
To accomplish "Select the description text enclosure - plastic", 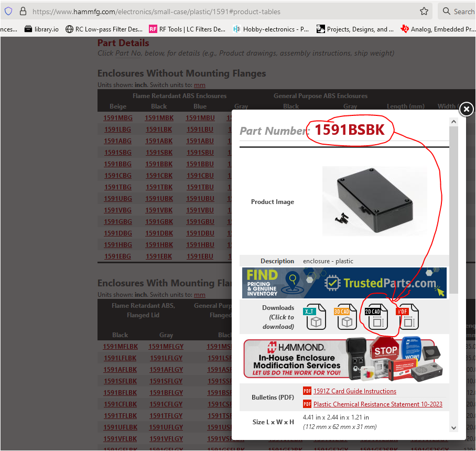I will point(328,261).
